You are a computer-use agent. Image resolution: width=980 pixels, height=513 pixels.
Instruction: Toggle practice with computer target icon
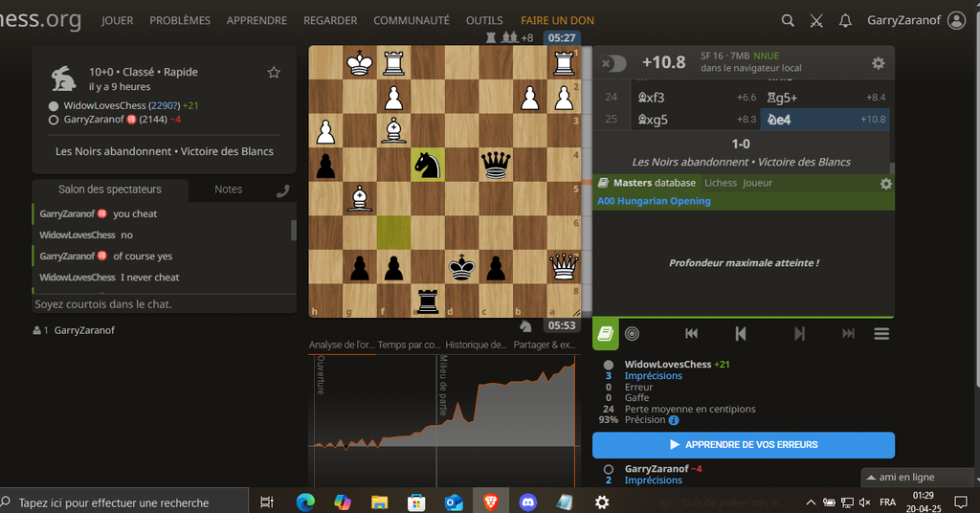(633, 333)
